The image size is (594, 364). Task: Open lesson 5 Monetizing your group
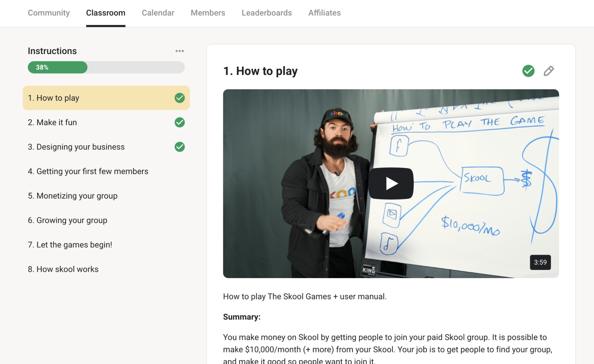[x=73, y=196]
